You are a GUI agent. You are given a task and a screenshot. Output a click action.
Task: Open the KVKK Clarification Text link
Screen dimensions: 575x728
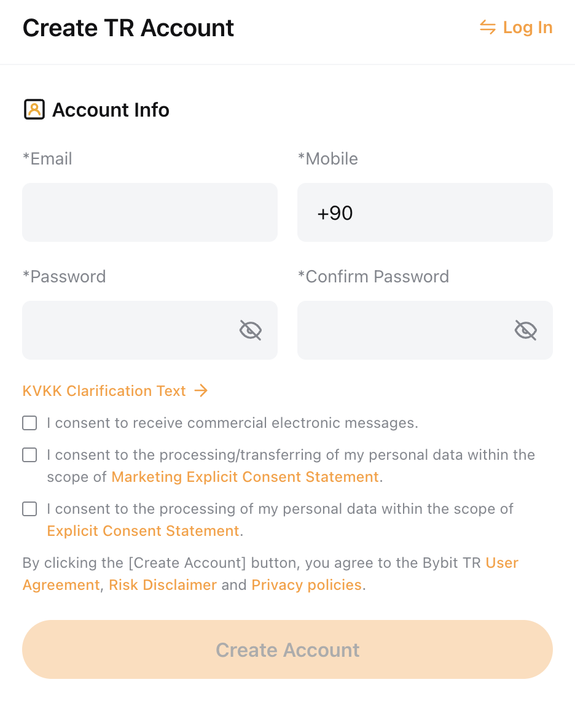pyautogui.click(x=104, y=391)
